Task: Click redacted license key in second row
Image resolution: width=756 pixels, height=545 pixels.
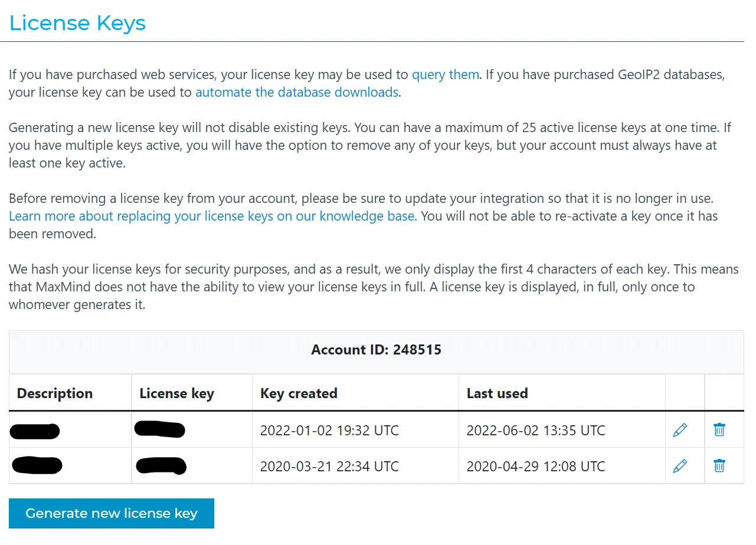Action: tap(161, 466)
